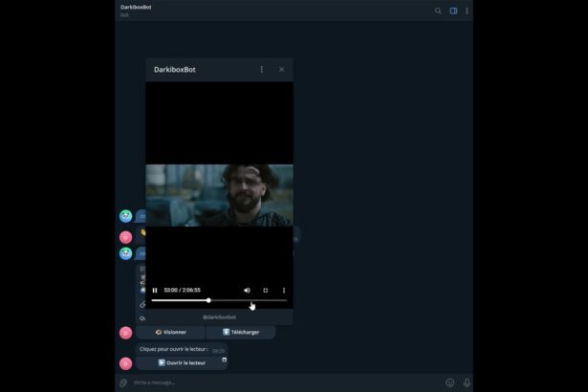Click the video frame in the player
Viewport: 588px width, 392px height.
tap(219, 195)
